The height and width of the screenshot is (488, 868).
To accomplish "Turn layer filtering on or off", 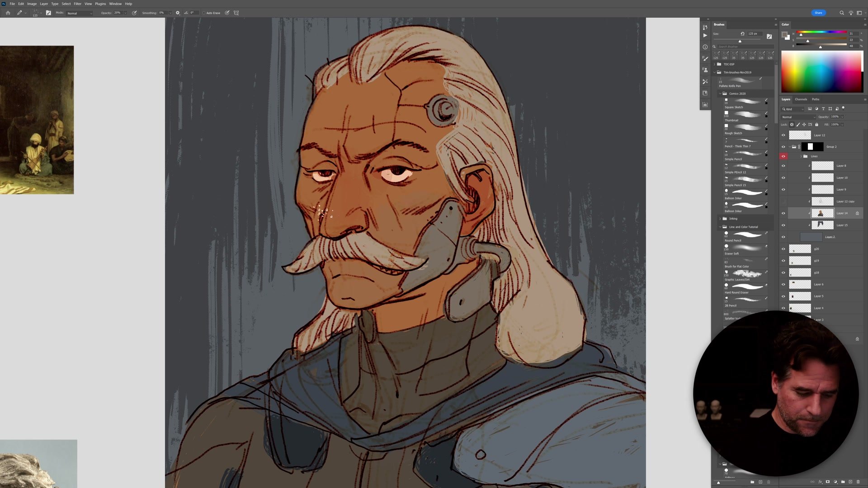I will [843, 108].
